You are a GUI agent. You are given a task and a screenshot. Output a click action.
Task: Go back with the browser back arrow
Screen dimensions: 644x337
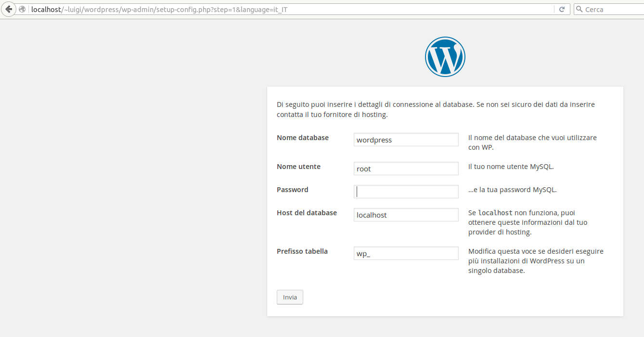click(x=9, y=9)
